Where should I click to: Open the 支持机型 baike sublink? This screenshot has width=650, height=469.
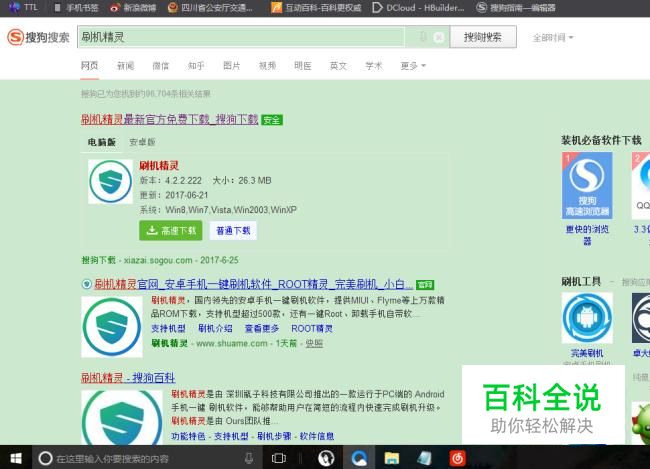pos(231,436)
